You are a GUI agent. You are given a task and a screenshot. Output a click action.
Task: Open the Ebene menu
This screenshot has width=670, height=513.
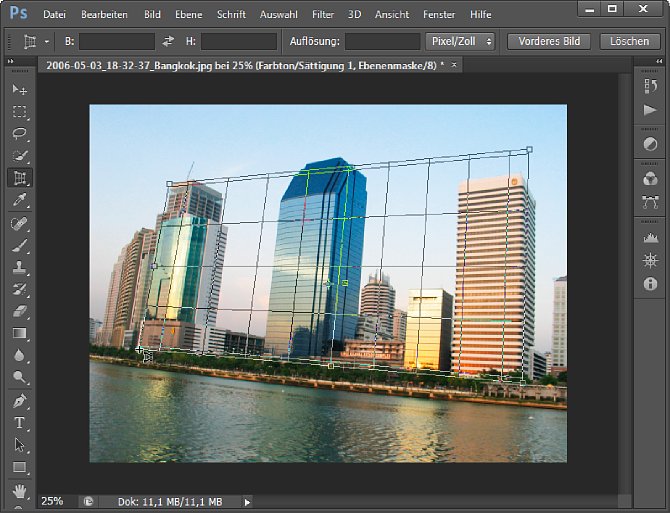(187, 15)
